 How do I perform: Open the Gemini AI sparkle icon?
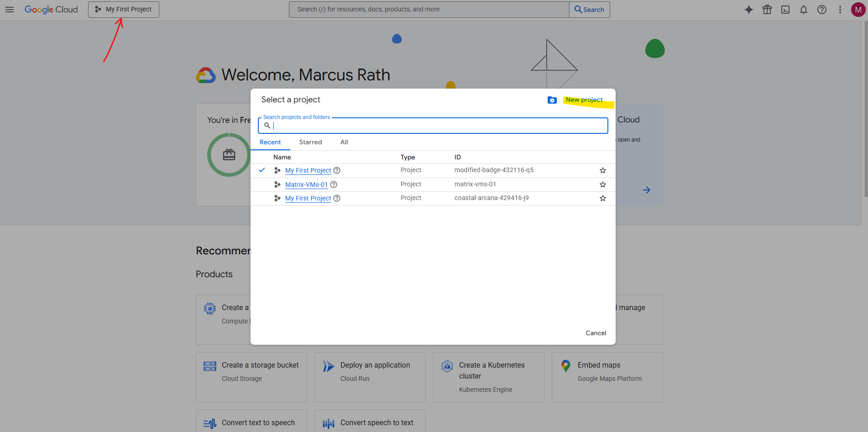coord(749,10)
